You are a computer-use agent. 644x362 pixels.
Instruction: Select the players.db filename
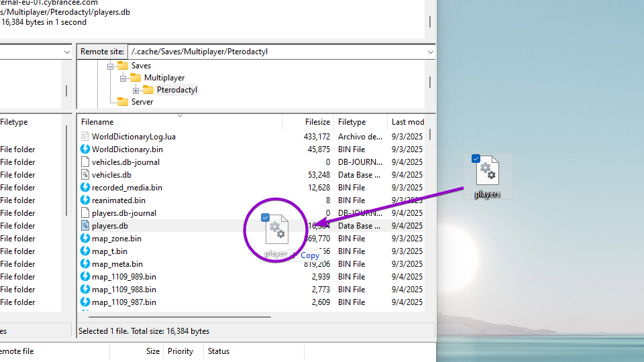click(109, 226)
